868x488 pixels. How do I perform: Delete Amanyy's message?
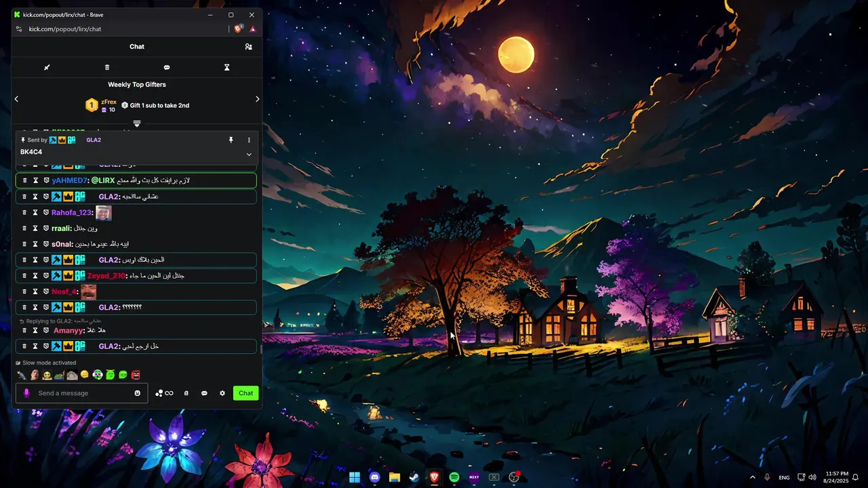25,330
